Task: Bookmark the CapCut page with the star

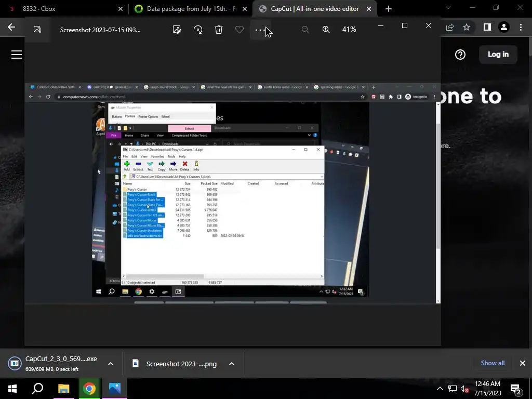Action: [x=467, y=27]
